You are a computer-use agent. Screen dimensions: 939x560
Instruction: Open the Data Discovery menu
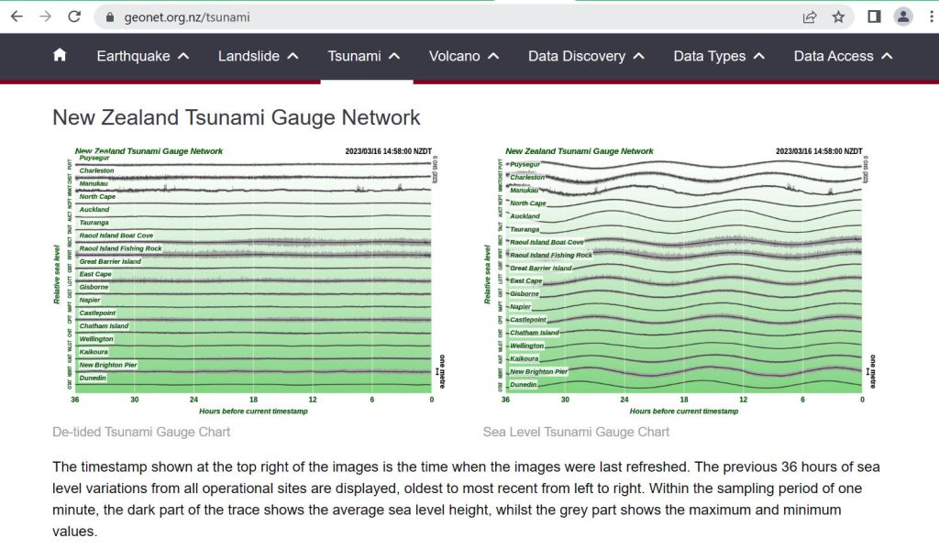(586, 56)
